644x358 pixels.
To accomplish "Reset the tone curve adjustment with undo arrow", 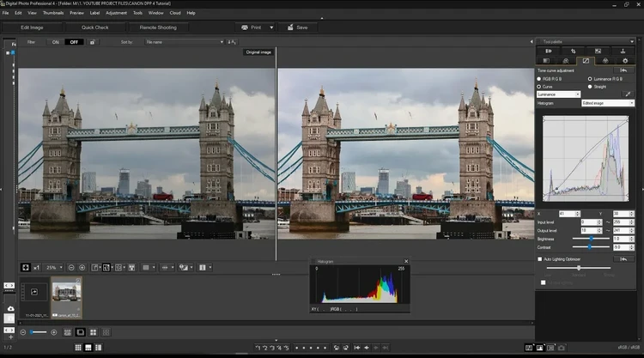I will tap(623, 70).
